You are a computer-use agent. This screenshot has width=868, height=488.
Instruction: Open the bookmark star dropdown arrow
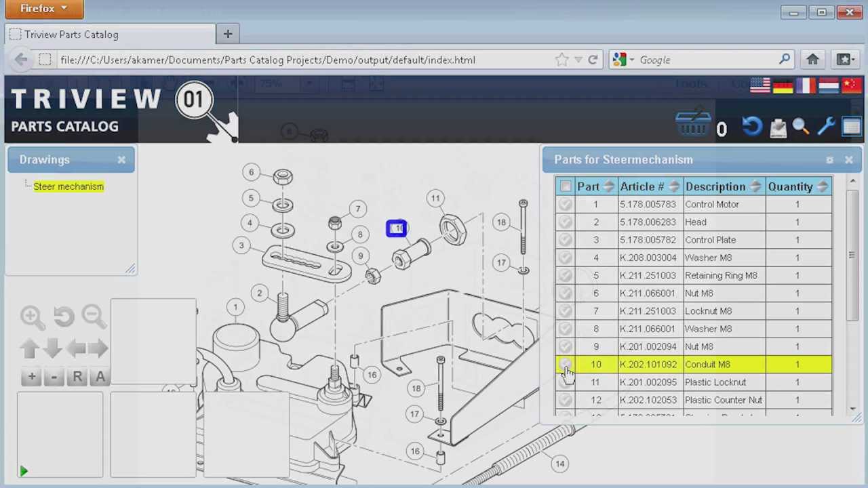(578, 60)
